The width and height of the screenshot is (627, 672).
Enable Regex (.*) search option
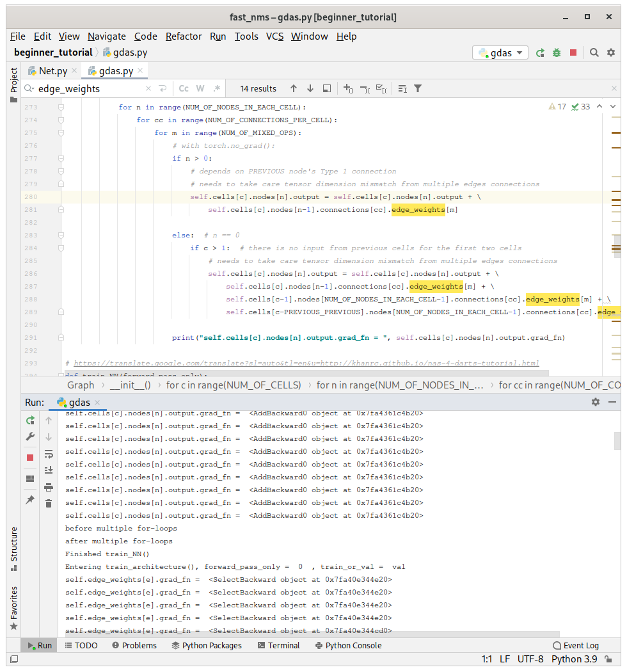click(x=217, y=89)
